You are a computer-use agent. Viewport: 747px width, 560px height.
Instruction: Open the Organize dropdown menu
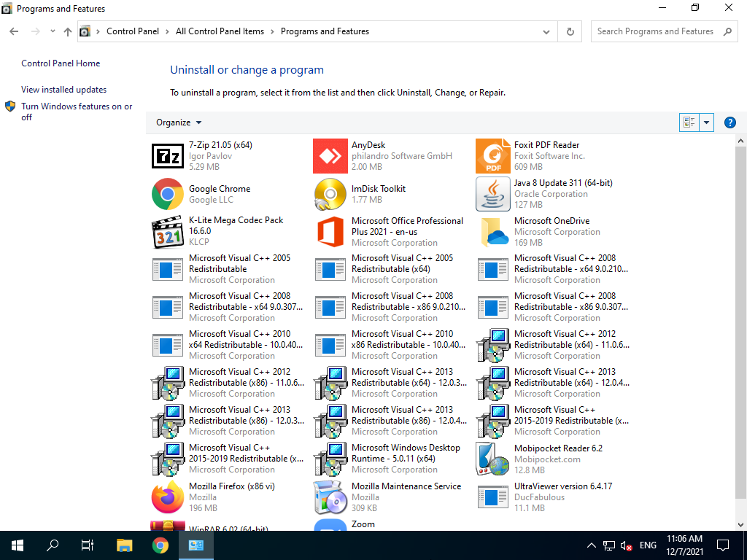179,122
